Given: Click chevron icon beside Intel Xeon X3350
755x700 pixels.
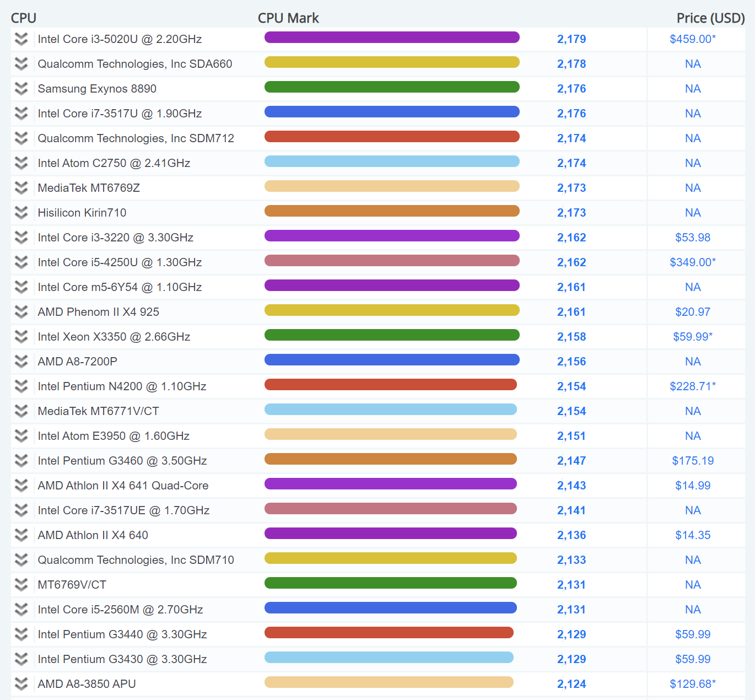Looking at the screenshot, I should (x=21, y=337).
